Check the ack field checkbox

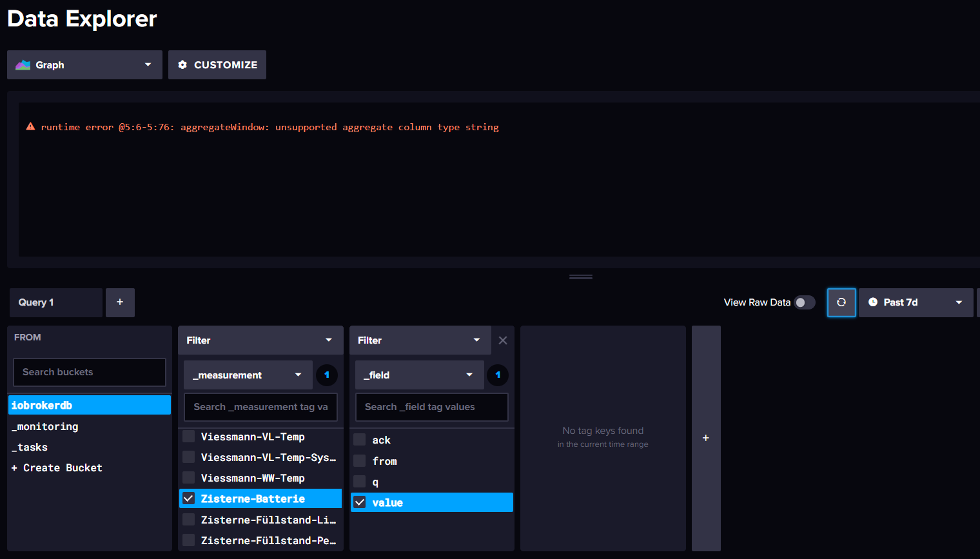pyautogui.click(x=360, y=440)
